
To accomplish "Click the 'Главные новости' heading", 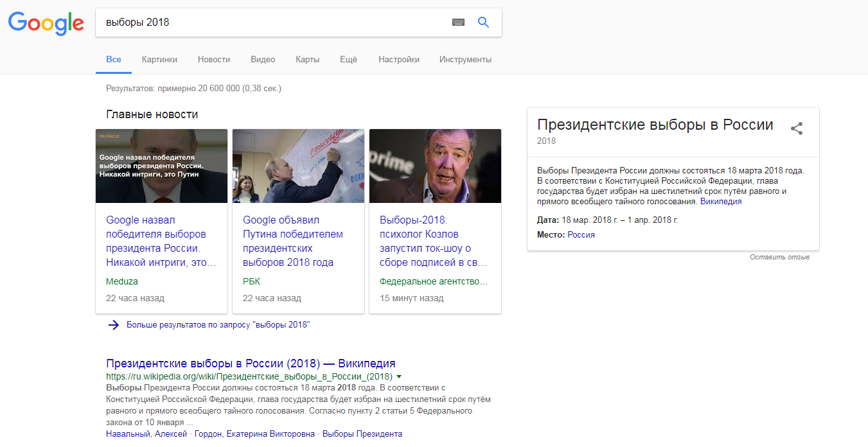I will coord(152,114).
